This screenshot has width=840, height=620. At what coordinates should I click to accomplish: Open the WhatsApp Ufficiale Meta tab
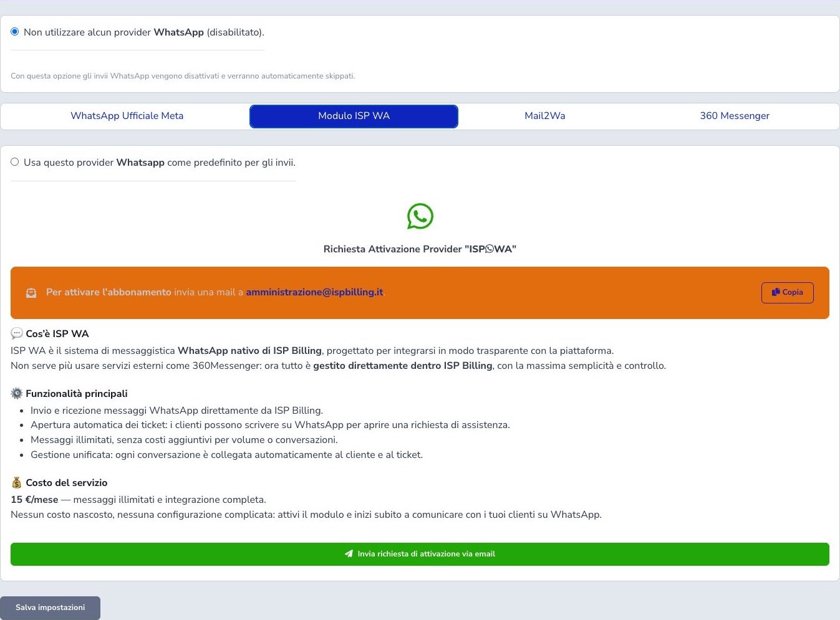pyautogui.click(x=127, y=116)
